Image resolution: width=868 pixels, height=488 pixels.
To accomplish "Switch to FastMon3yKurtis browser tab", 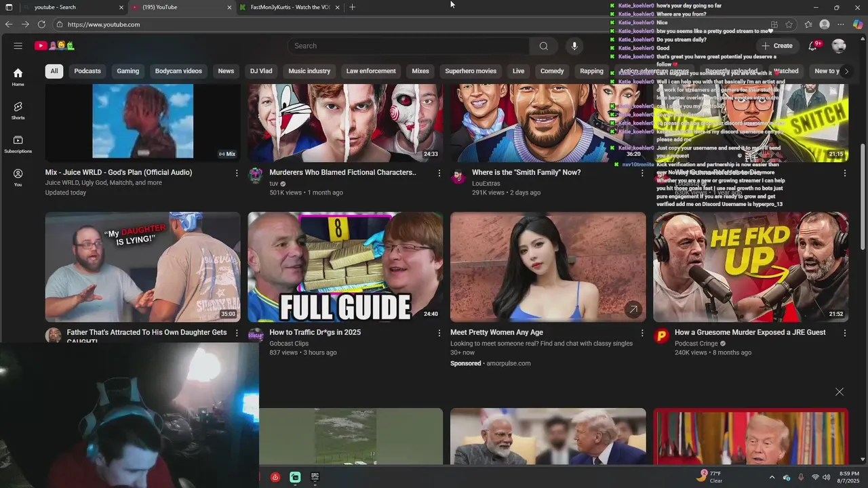I will coord(290,7).
